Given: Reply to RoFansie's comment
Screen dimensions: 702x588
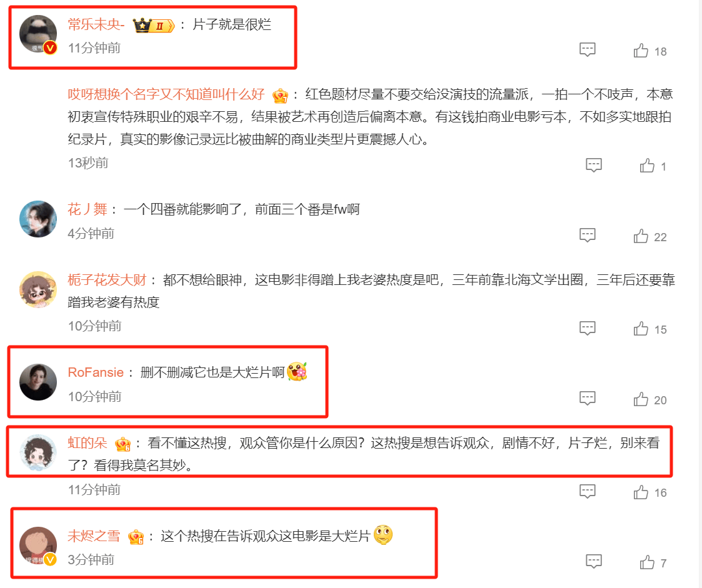Looking at the screenshot, I should (588, 398).
